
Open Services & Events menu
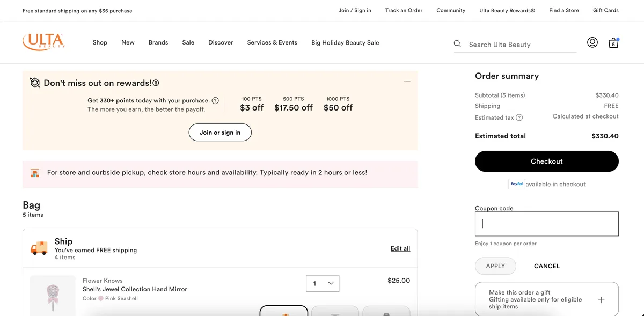click(x=272, y=42)
